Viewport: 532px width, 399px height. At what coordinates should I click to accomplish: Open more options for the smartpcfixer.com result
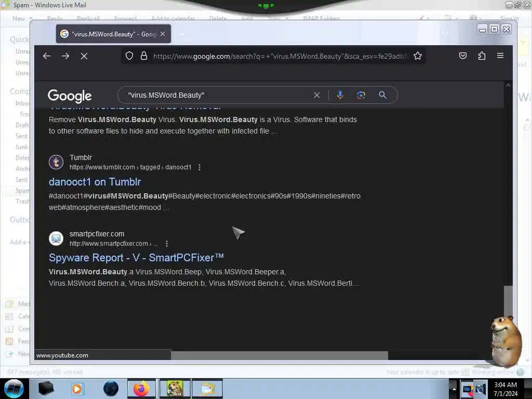point(167,244)
